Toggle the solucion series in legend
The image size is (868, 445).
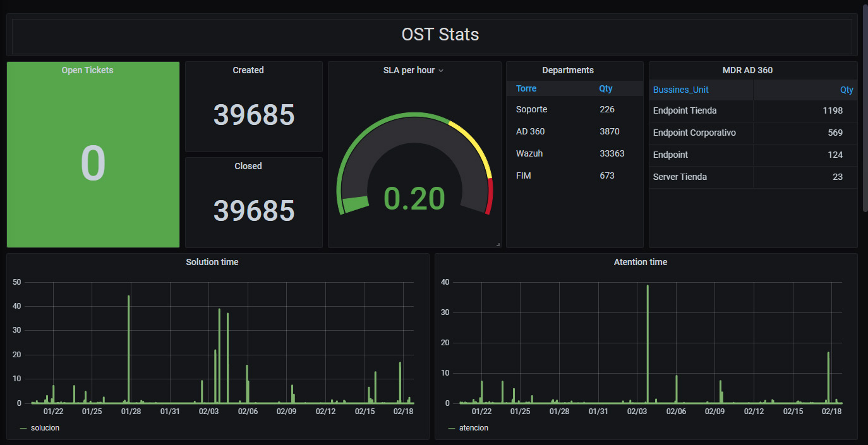pos(45,428)
